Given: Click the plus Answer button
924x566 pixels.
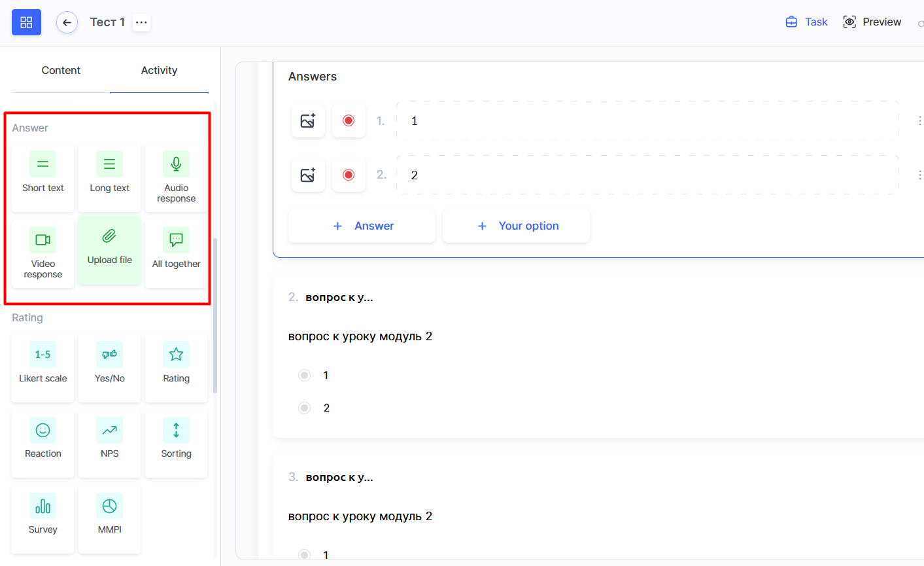Looking at the screenshot, I should pos(362,226).
